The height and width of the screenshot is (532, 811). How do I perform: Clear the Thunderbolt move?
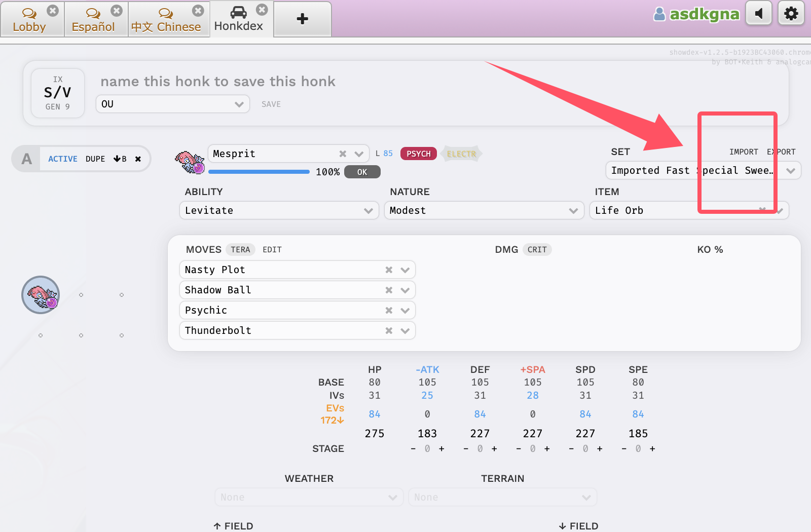(x=389, y=331)
